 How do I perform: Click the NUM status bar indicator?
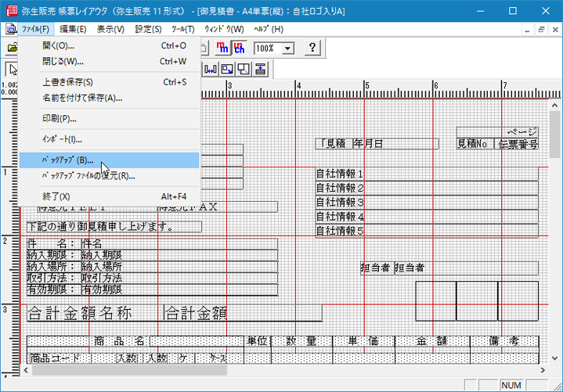(x=511, y=386)
